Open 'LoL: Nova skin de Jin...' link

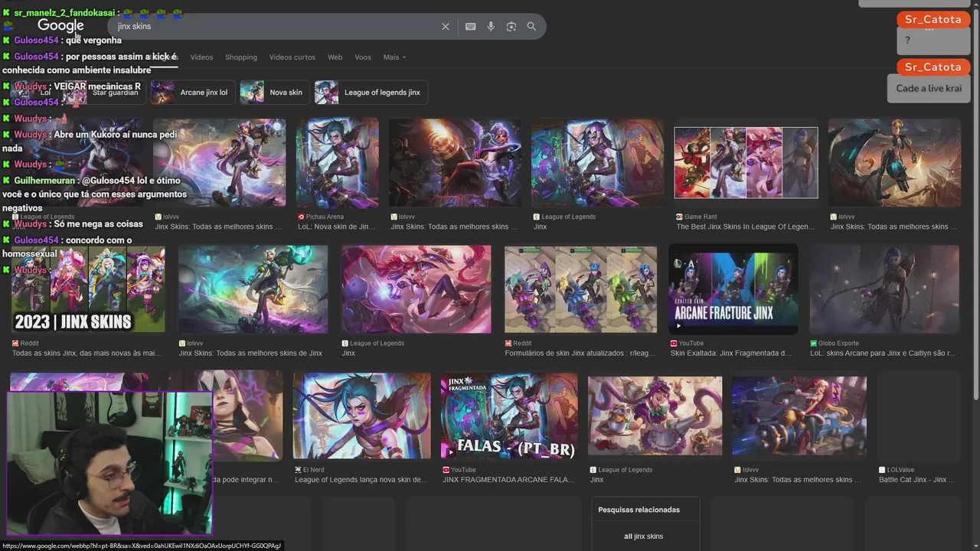tap(335, 227)
